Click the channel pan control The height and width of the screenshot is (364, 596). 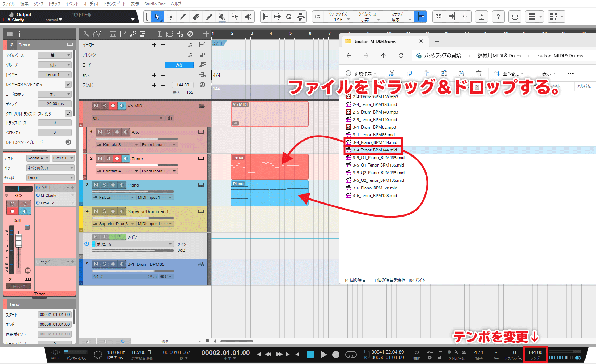[18, 189]
